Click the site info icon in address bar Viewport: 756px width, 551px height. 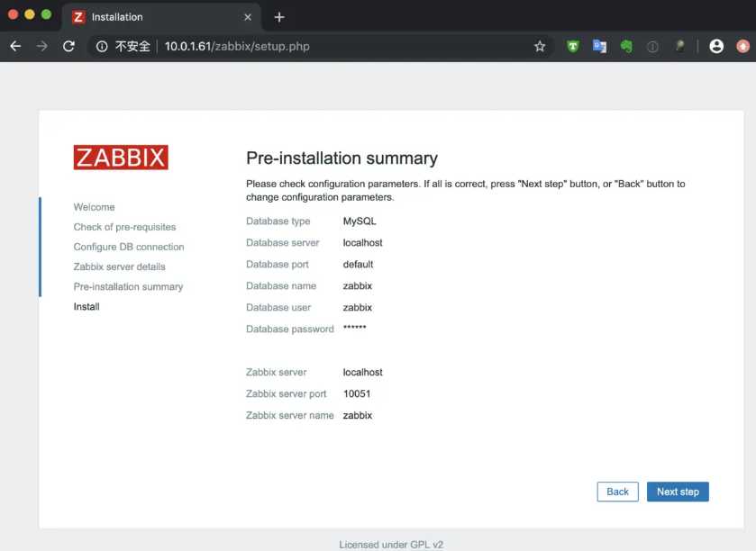coord(102,46)
